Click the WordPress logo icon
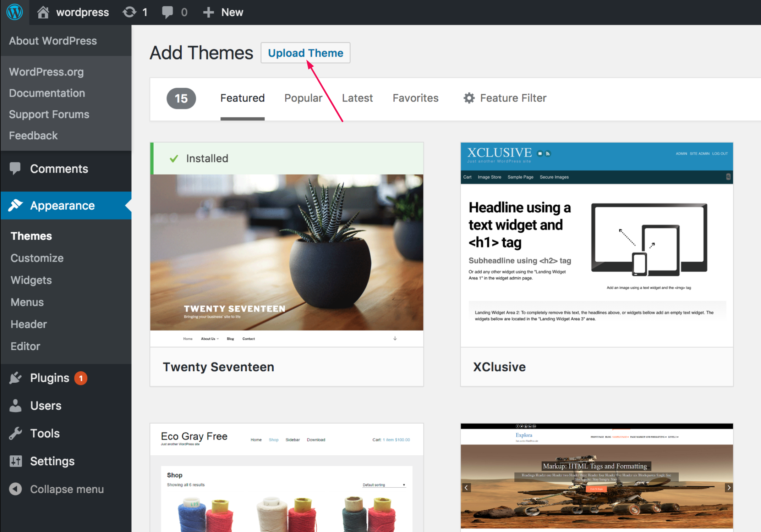Image resolution: width=761 pixels, height=532 pixels. click(x=15, y=12)
